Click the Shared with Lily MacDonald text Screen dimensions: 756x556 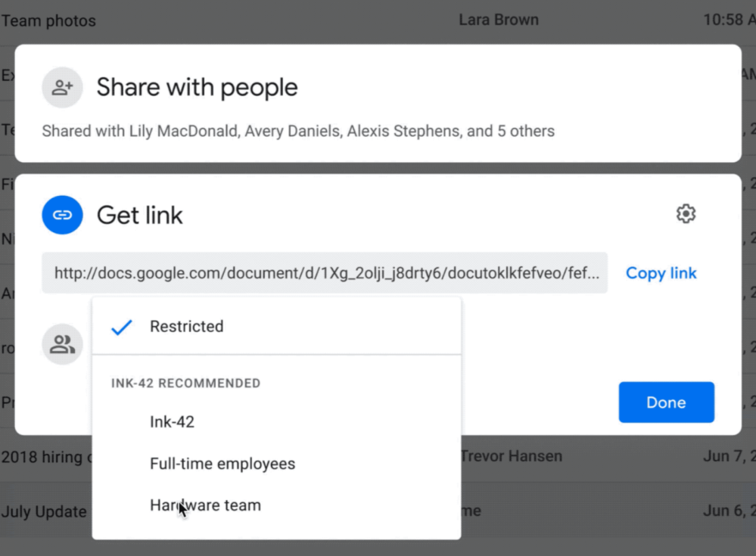point(297,131)
